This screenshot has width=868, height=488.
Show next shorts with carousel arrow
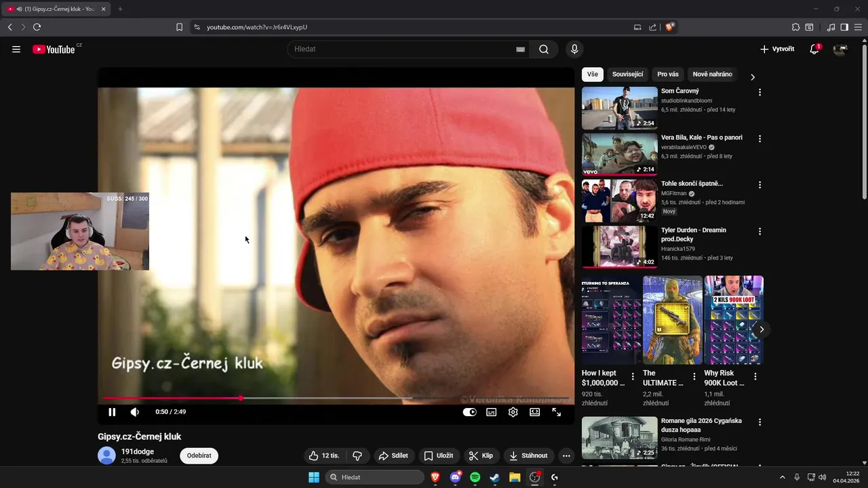[762, 329]
